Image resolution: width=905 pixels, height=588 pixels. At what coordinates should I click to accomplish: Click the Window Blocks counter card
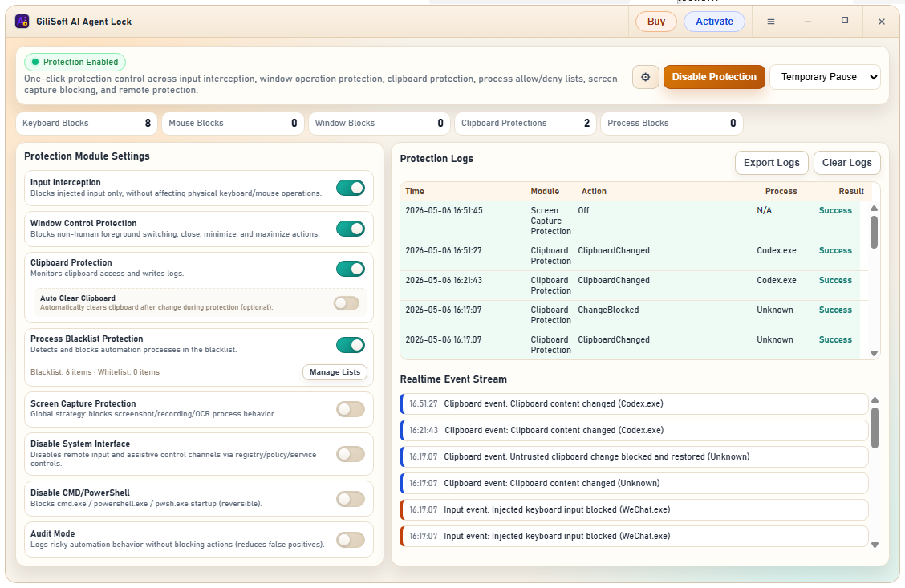click(x=379, y=123)
